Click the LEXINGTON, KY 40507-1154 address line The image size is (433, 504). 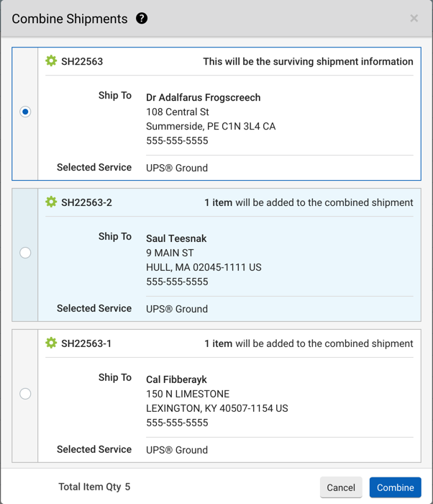click(216, 408)
